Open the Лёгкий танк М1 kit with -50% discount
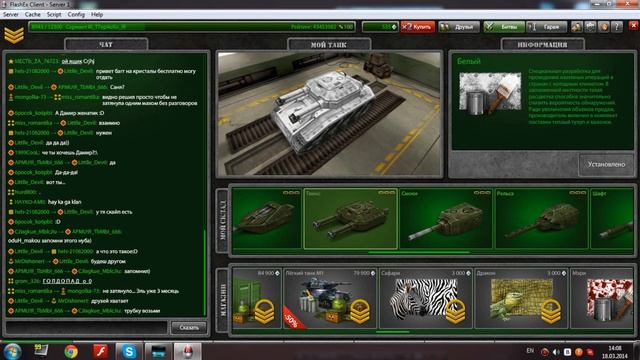This screenshot has width=640, height=360. (330, 298)
